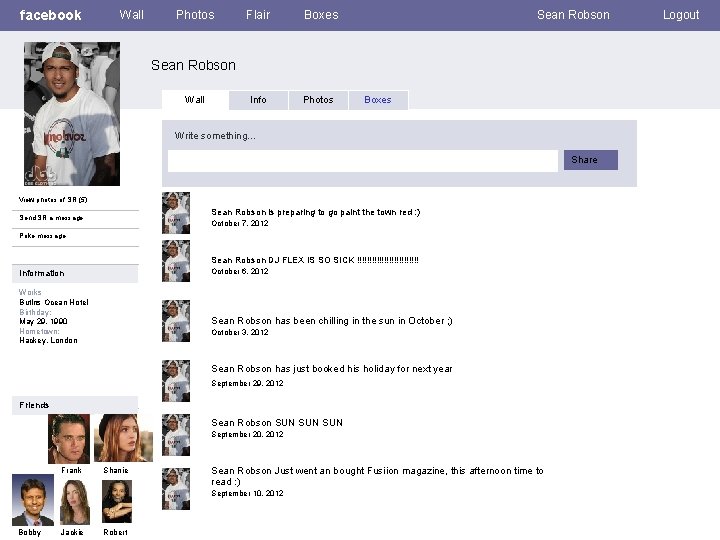
Task: Click the October 3, 2012 date
Action: coord(240,332)
